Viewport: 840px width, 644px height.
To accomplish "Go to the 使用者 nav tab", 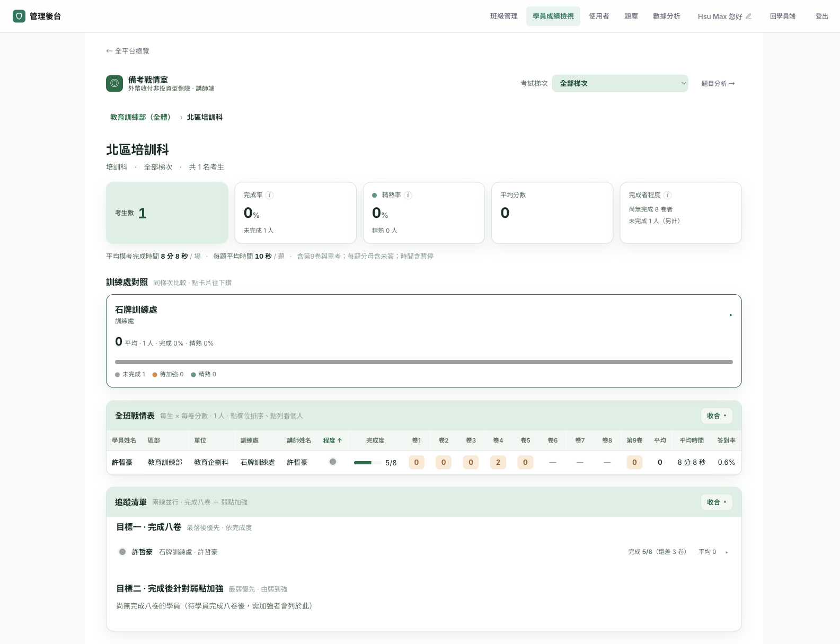I will click(x=599, y=16).
